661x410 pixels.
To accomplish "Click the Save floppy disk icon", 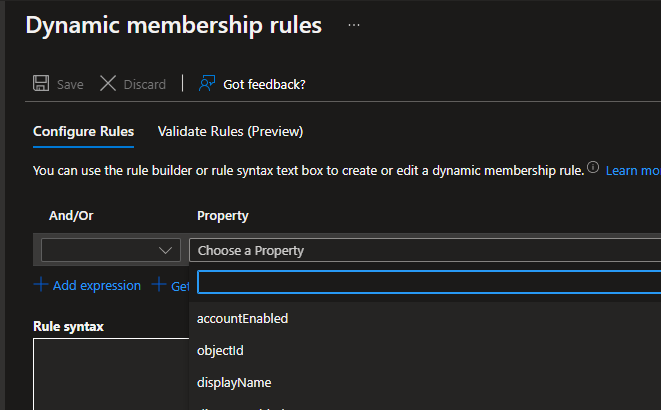I will click(42, 84).
